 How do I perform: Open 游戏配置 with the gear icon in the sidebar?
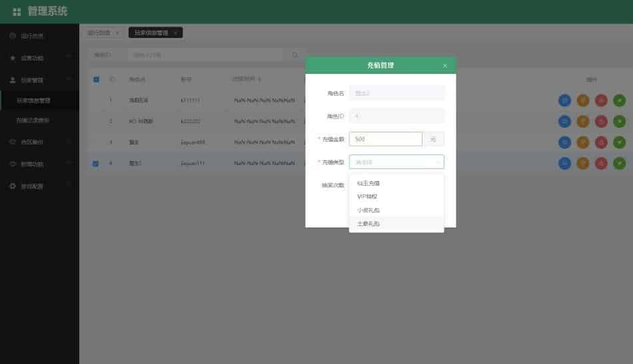point(32,186)
